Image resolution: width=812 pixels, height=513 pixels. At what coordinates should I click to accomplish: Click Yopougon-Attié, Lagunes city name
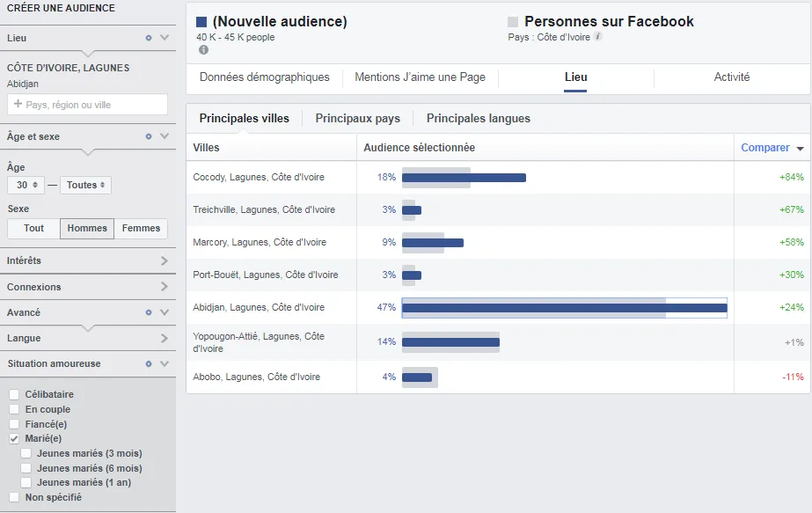point(259,342)
